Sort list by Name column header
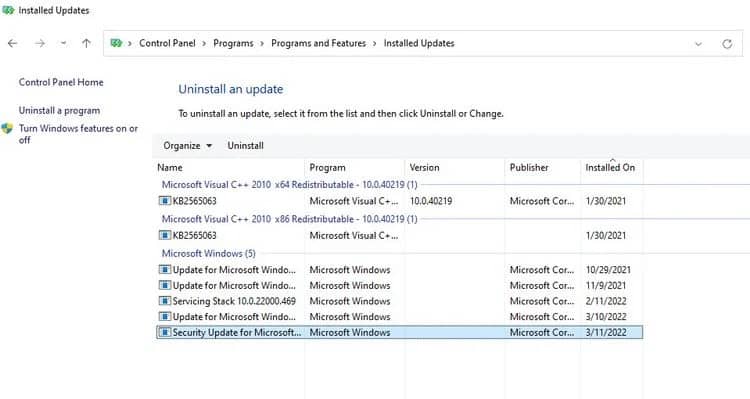The image size is (750, 399). pos(170,167)
